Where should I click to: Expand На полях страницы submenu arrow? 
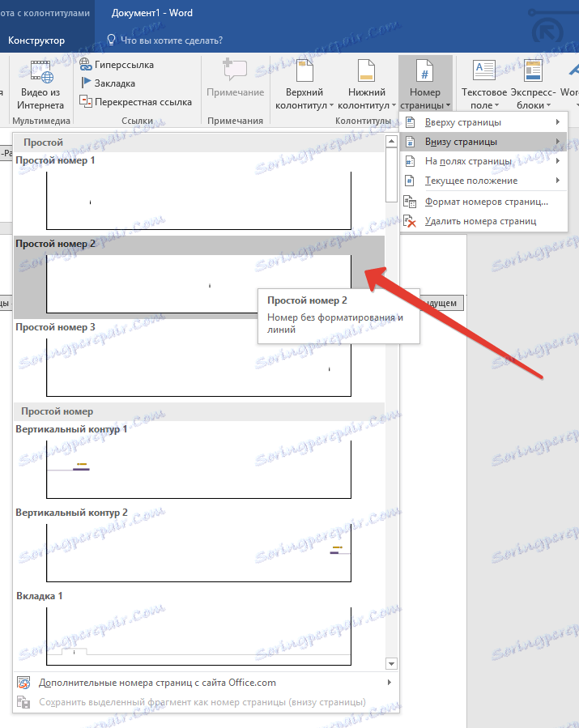click(558, 161)
